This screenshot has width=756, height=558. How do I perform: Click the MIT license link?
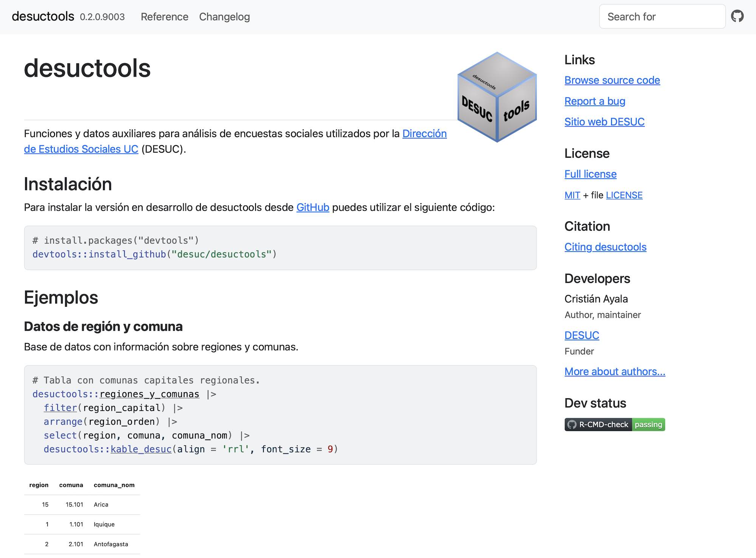point(572,195)
